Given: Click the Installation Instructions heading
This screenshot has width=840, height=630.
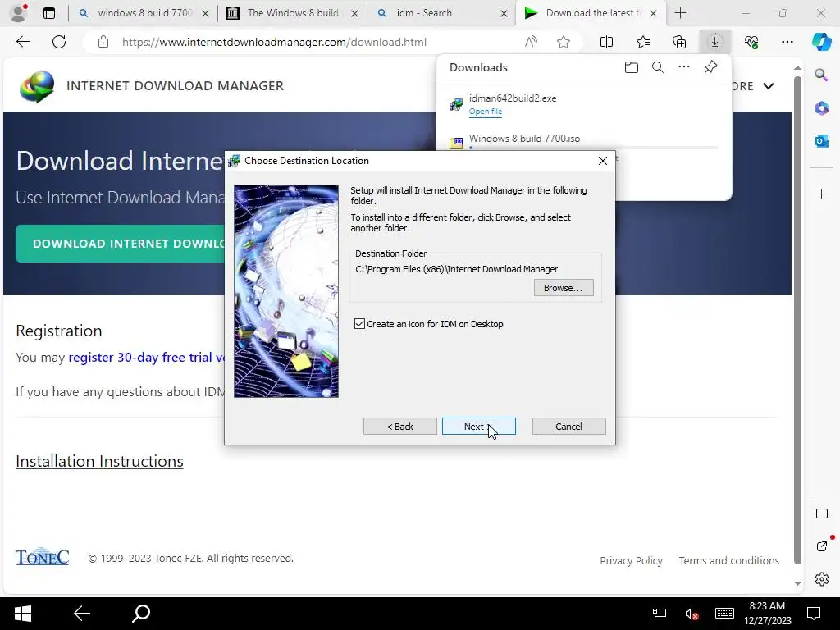Looking at the screenshot, I should coord(99,461).
